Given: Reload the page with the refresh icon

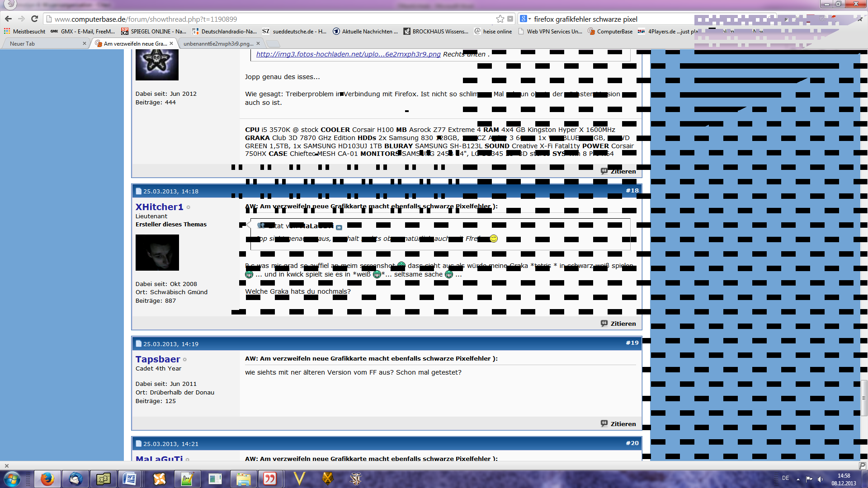Looking at the screenshot, I should [34, 19].
